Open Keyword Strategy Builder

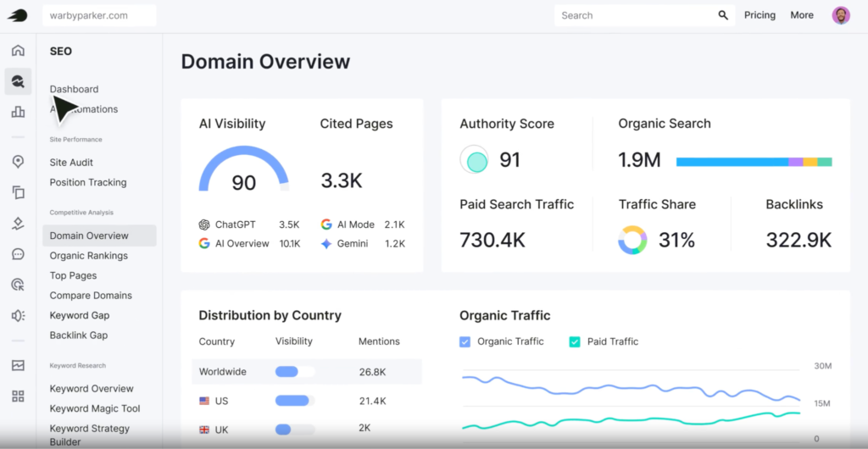(90, 435)
